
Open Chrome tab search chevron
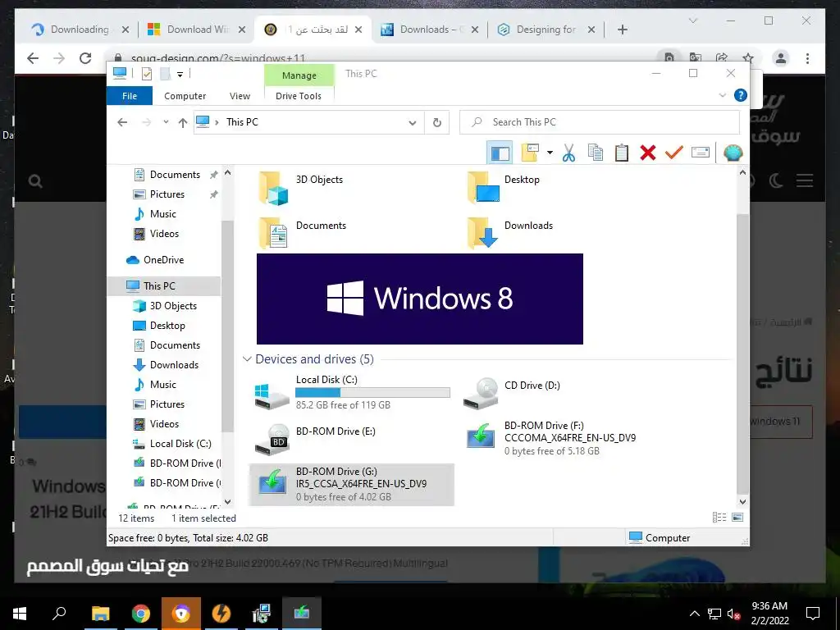point(692,21)
